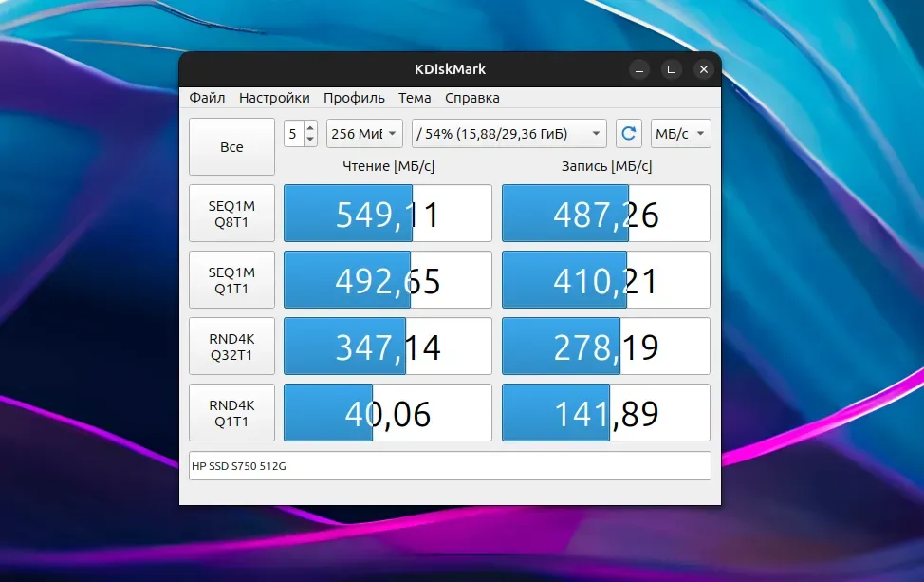Start the RND4K Q32T1 test
This screenshot has height=582, width=924.
231,347
